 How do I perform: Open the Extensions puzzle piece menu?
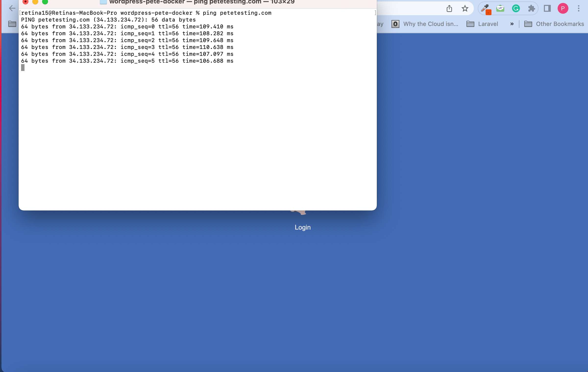coord(531,9)
